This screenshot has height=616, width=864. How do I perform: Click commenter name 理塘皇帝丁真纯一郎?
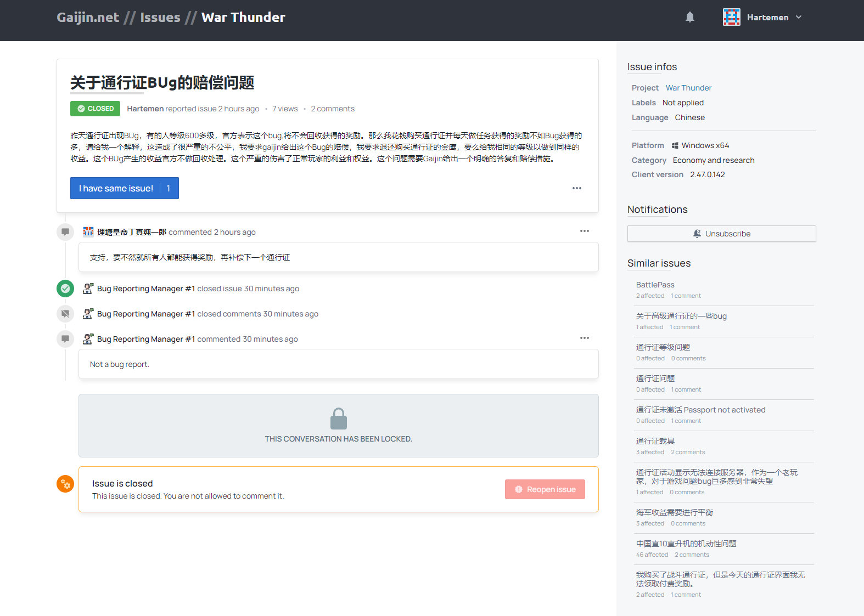tap(132, 232)
